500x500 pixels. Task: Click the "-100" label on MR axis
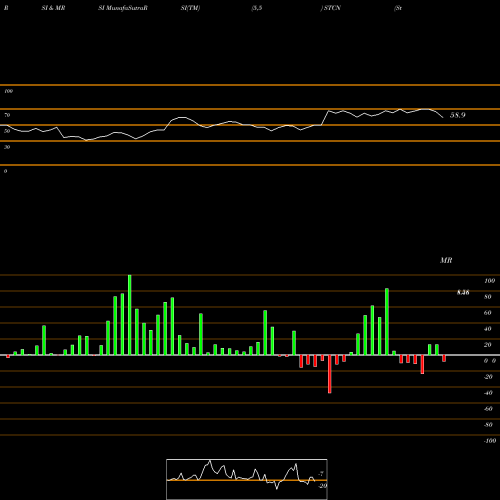click(x=490, y=441)
